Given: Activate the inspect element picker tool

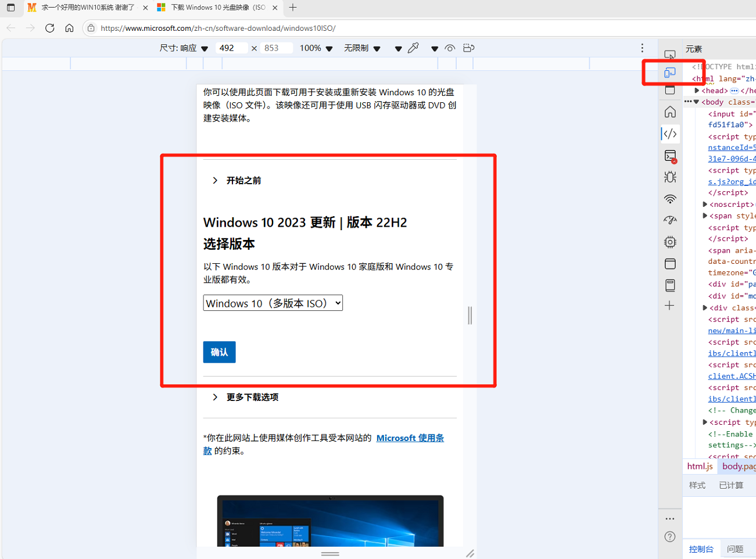Looking at the screenshot, I should click(x=670, y=55).
